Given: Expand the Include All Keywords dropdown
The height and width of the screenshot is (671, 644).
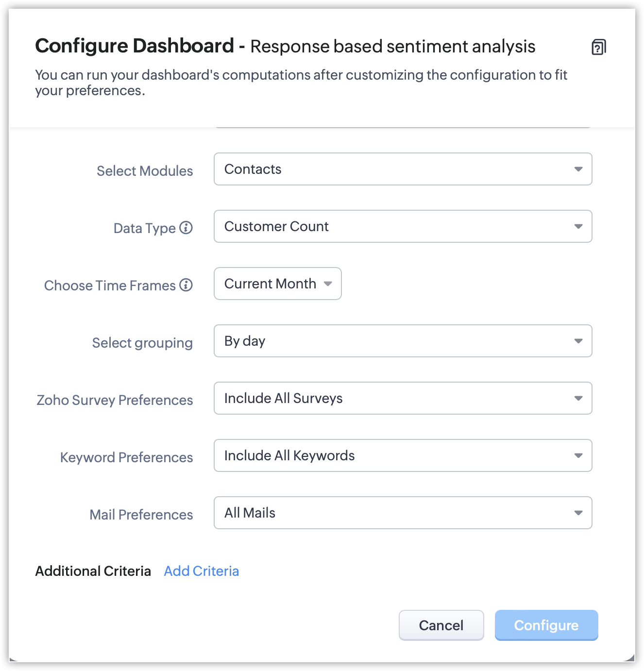Looking at the screenshot, I should 403,455.
